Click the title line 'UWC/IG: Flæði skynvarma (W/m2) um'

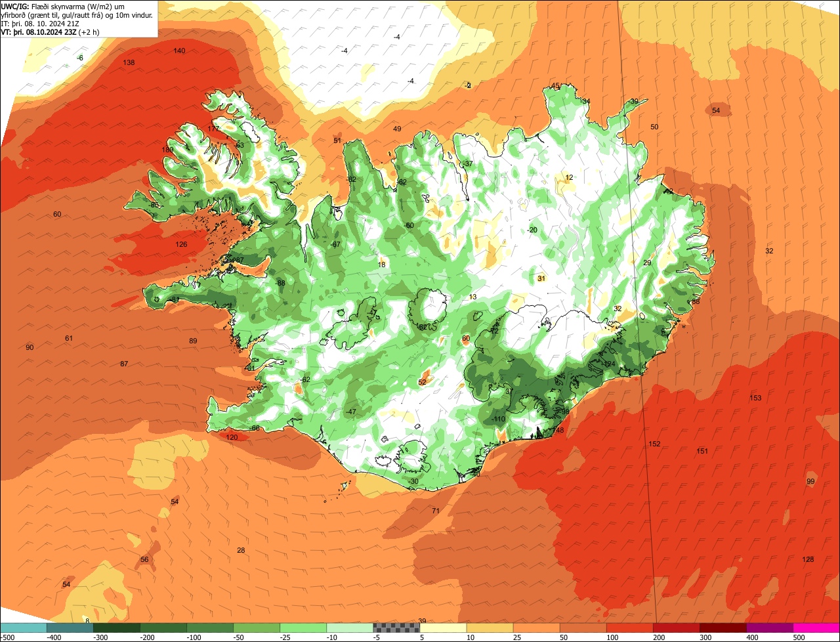coord(63,7)
